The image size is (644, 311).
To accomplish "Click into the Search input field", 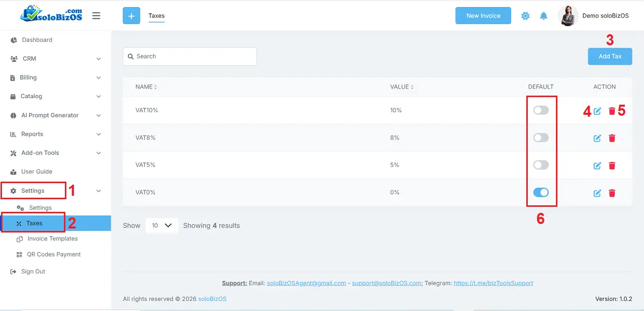I will point(190,56).
